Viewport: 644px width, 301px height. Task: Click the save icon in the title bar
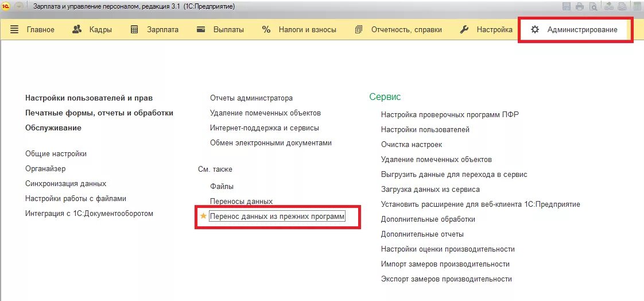(x=567, y=6)
